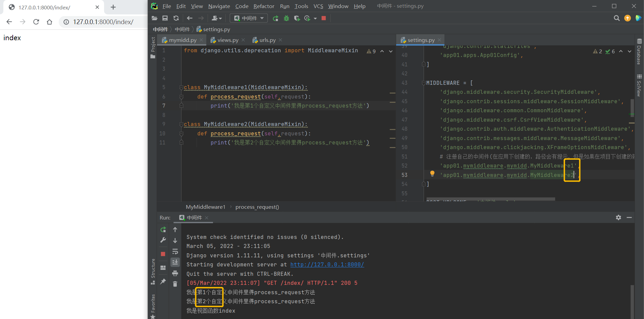Pin the Run tab

pyautogui.click(x=163, y=281)
